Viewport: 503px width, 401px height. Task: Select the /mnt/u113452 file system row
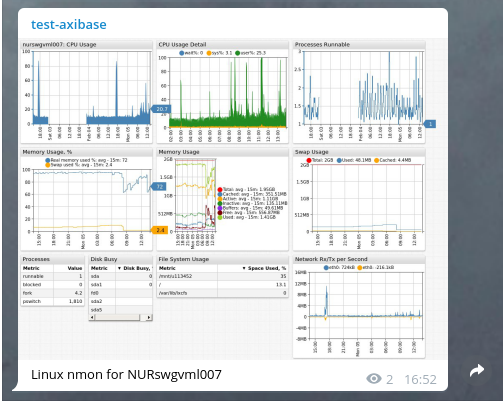[x=222, y=276]
